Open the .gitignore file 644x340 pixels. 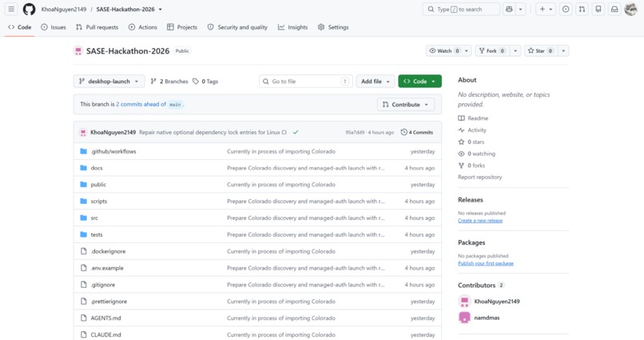[x=103, y=285]
